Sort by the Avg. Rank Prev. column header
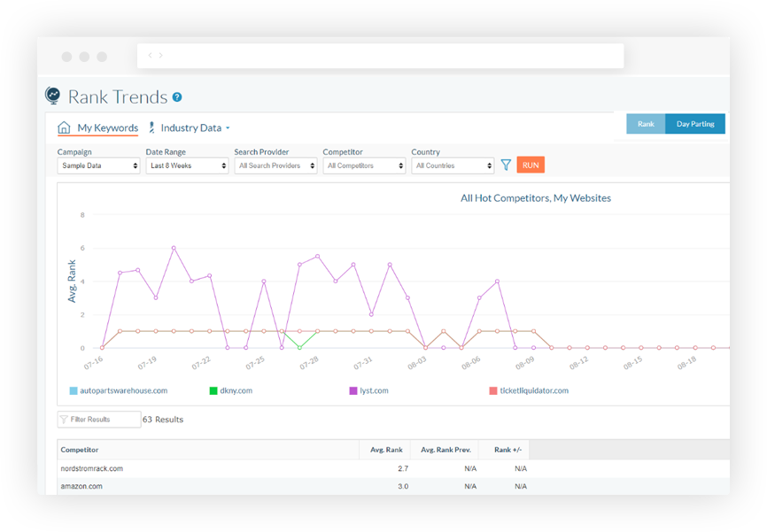The height and width of the screenshot is (532, 767). pos(445,450)
